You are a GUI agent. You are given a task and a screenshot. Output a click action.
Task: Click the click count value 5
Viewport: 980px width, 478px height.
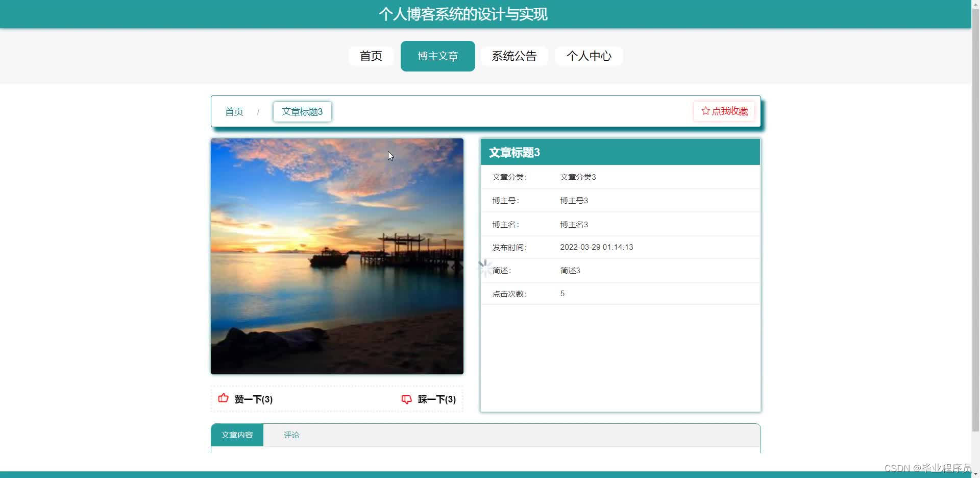[562, 294]
